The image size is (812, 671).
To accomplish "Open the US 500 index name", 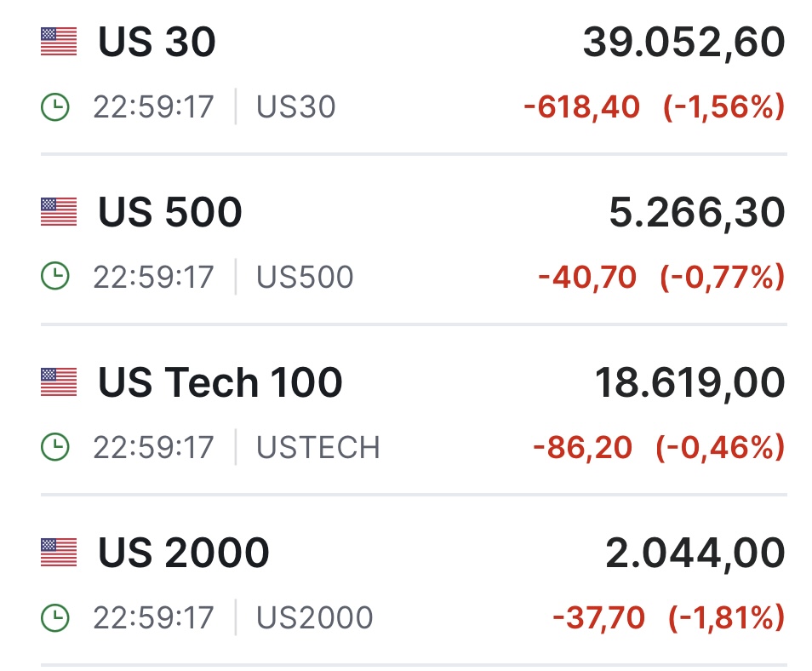I will click(170, 213).
